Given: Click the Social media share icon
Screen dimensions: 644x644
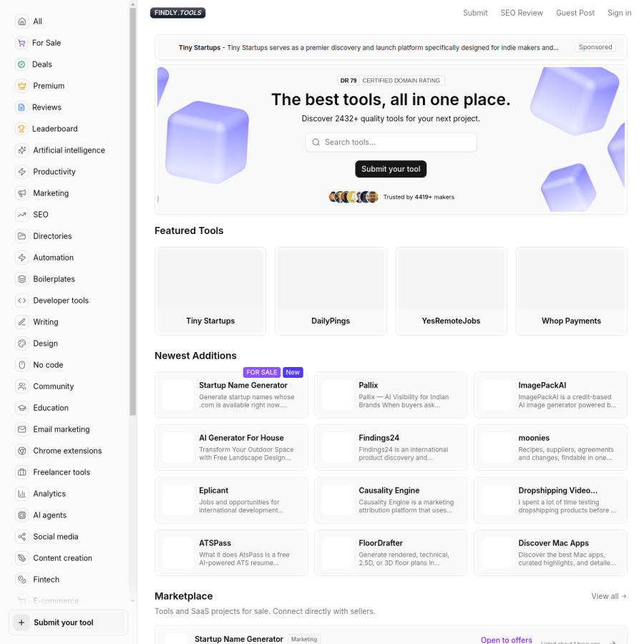Looking at the screenshot, I should pyautogui.click(x=22, y=537).
